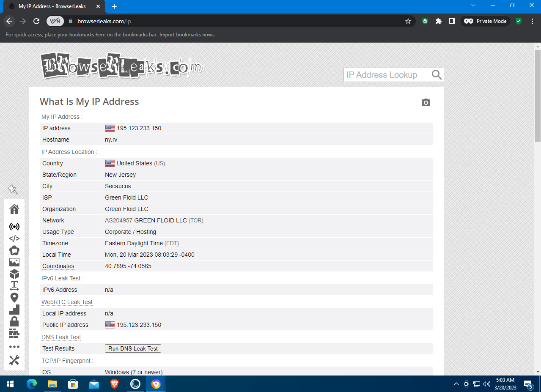This screenshot has width=541, height=392.
Task: Open the AS204957 network link
Action: 119,220
